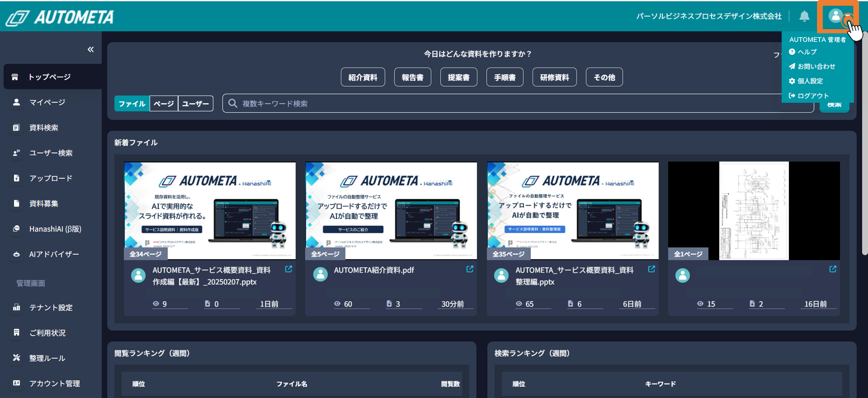Switch search mode to ファイル
868x398 pixels.
[x=132, y=104]
